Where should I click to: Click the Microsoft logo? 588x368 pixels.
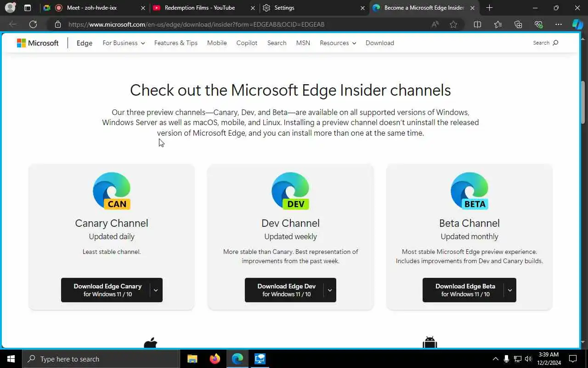(x=38, y=43)
